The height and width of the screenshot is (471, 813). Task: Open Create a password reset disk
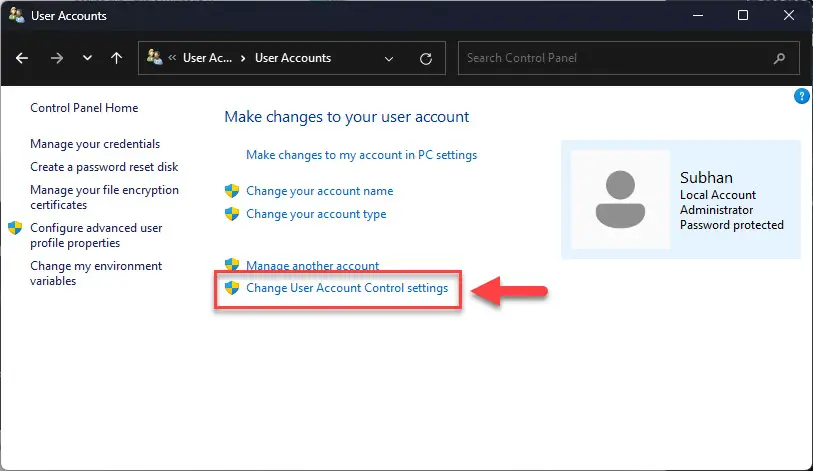(x=104, y=167)
